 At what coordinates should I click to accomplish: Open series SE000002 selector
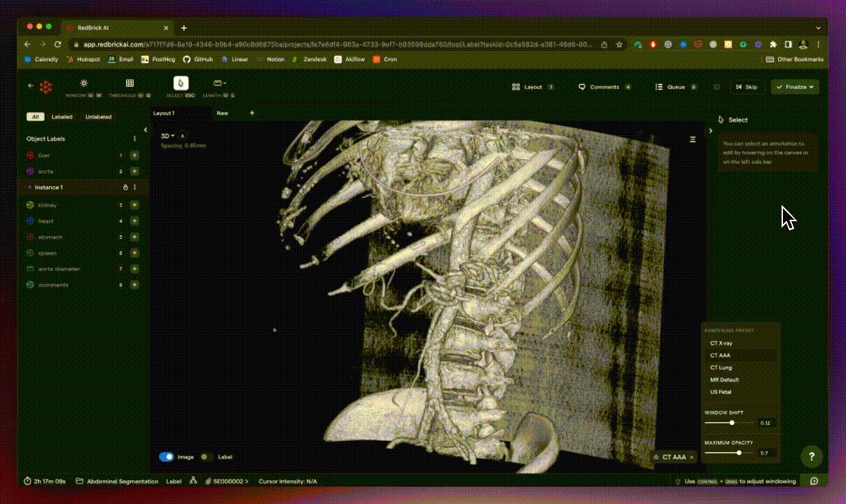coord(226,481)
